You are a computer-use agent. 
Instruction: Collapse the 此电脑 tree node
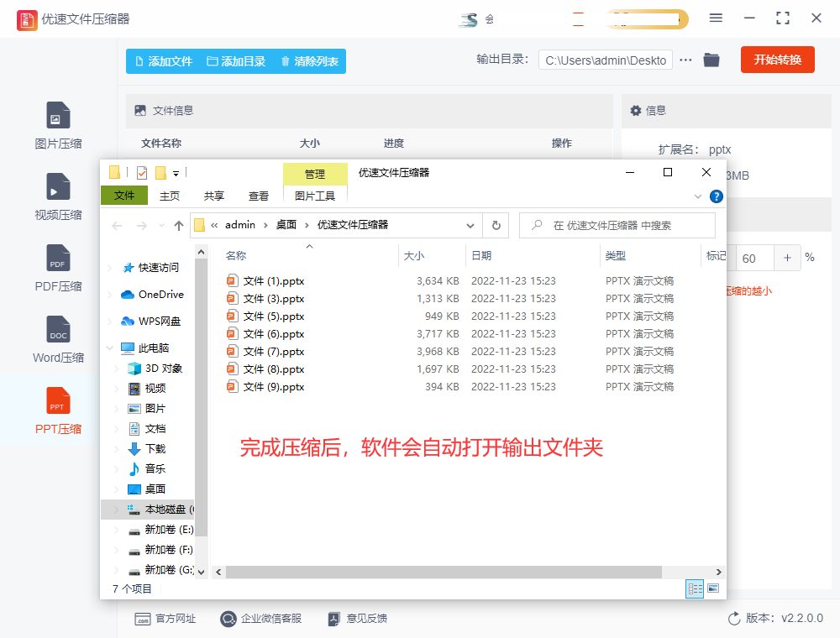(x=110, y=348)
